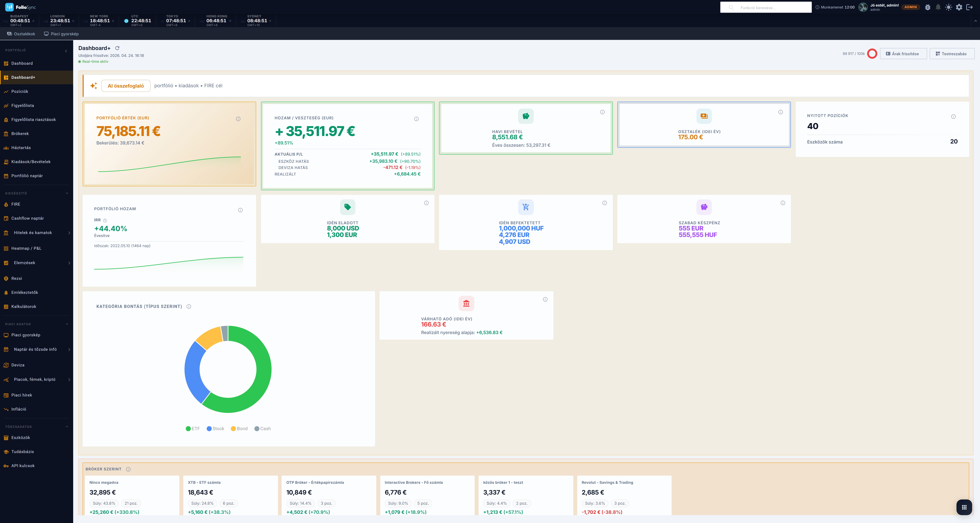Image resolution: width=980 pixels, height=523 pixels.
Task: Show info for Várható adó card
Action: (545, 299)
